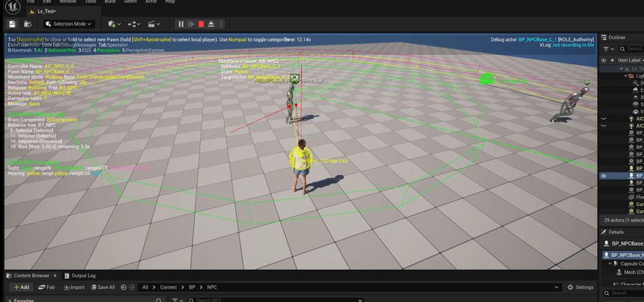Click the NPC breadcrumb folder
This screenshot has width=644, height=302.
(x=212, y=287)
